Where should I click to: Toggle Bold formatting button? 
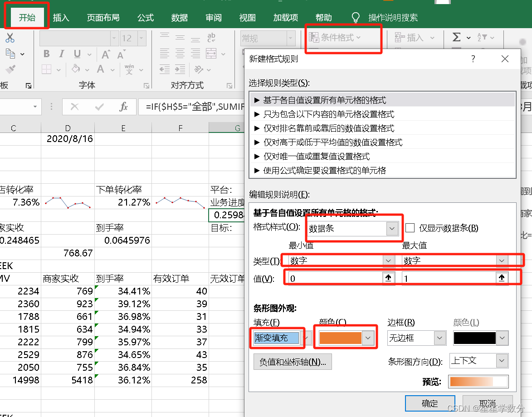coord(46,54)
